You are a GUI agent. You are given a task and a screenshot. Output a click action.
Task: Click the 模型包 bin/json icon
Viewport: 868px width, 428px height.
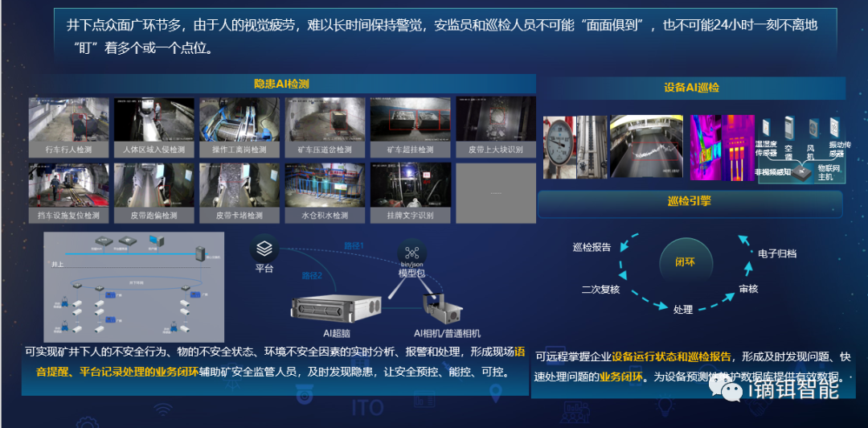412,252
